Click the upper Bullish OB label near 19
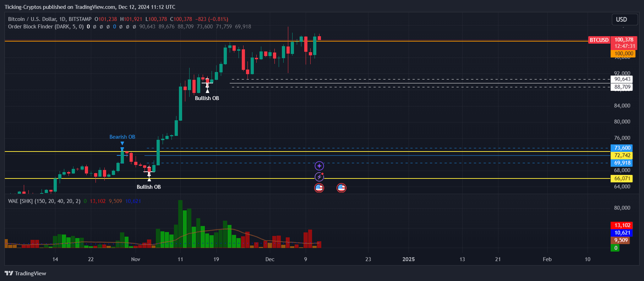This screenshot has height=281, width=644. (207, 98)
